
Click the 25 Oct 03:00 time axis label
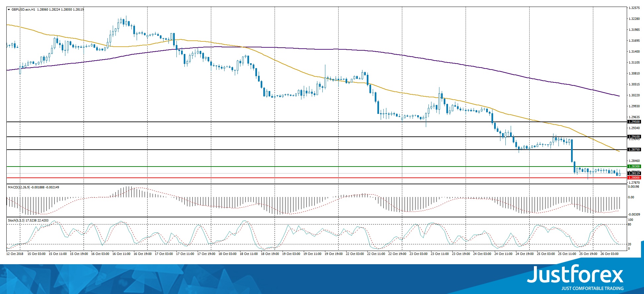point(546,254)
